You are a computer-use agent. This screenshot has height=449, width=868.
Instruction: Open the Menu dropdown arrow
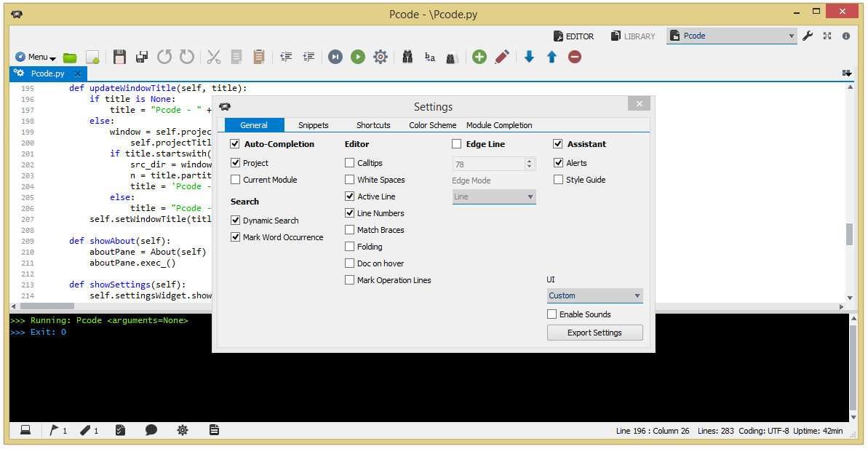[52, 58]
